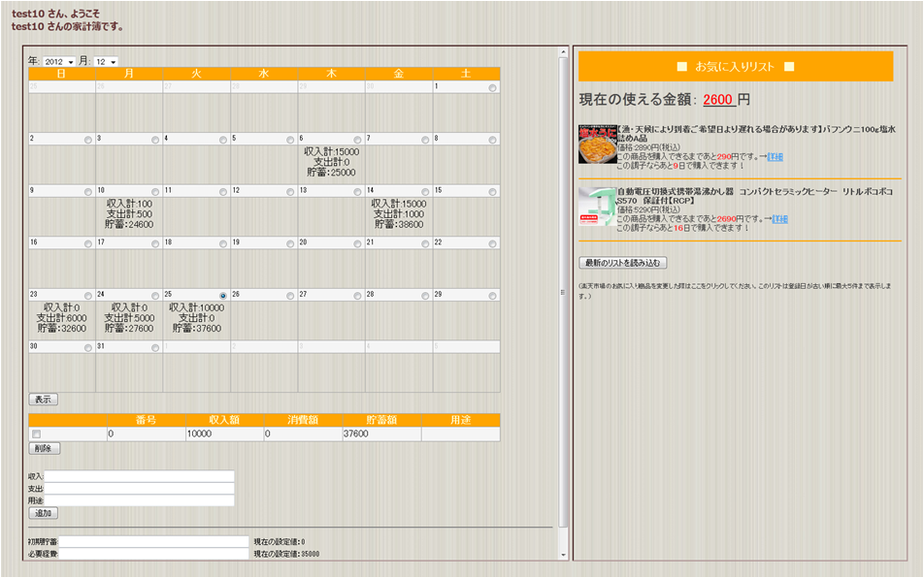Open the month dropdown showing 12
Screen dimensions: 924x578
pyautogui.click(x=105, y=62)
